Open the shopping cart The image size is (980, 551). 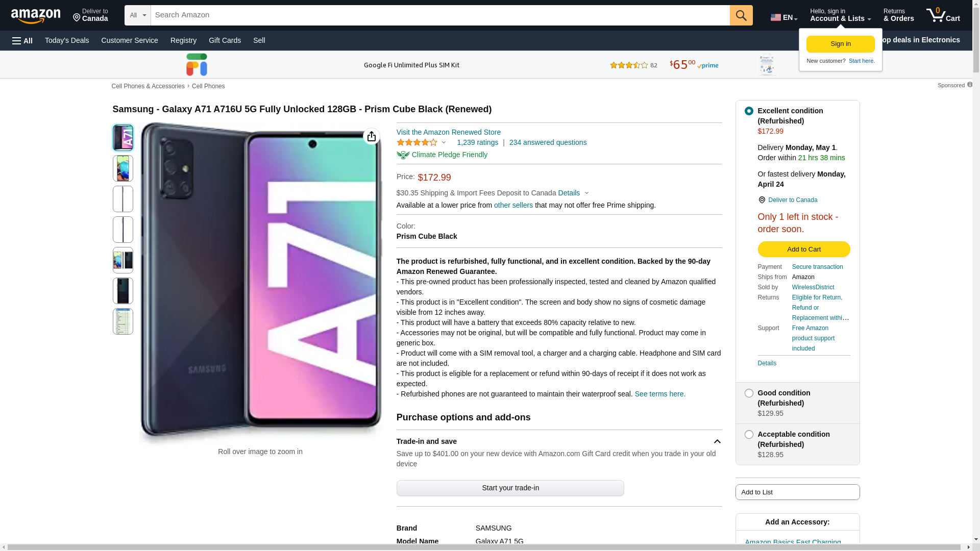(943, 15)
